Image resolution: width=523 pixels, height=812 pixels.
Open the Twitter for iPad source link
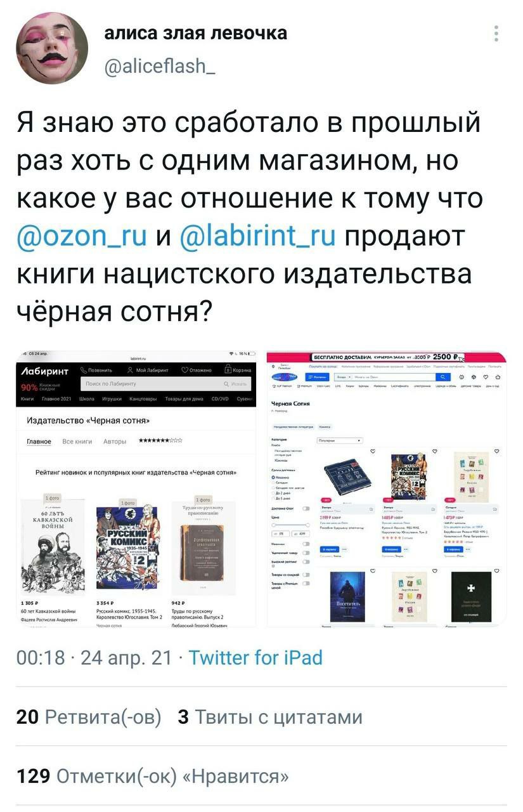[x=255, y=658]
